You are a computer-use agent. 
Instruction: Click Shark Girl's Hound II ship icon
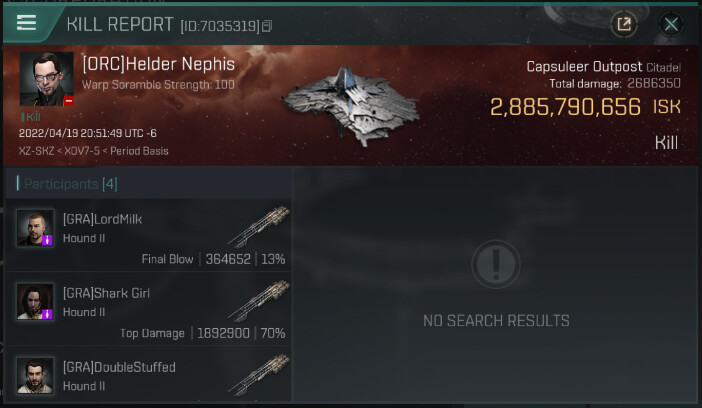click(259, 301)
